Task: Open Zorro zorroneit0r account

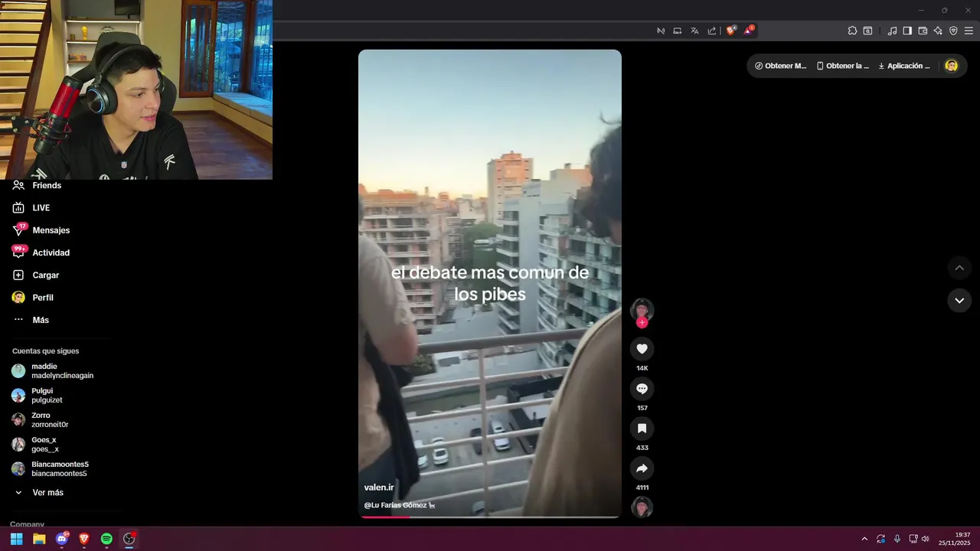Action: click(x=40, y=420)
